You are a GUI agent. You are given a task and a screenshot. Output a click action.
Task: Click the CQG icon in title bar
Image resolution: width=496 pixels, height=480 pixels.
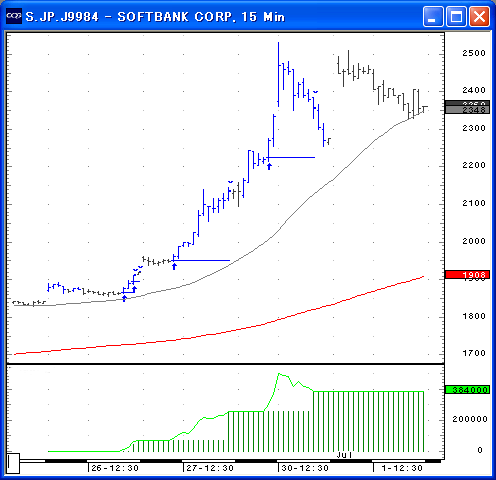click(14, 16)
